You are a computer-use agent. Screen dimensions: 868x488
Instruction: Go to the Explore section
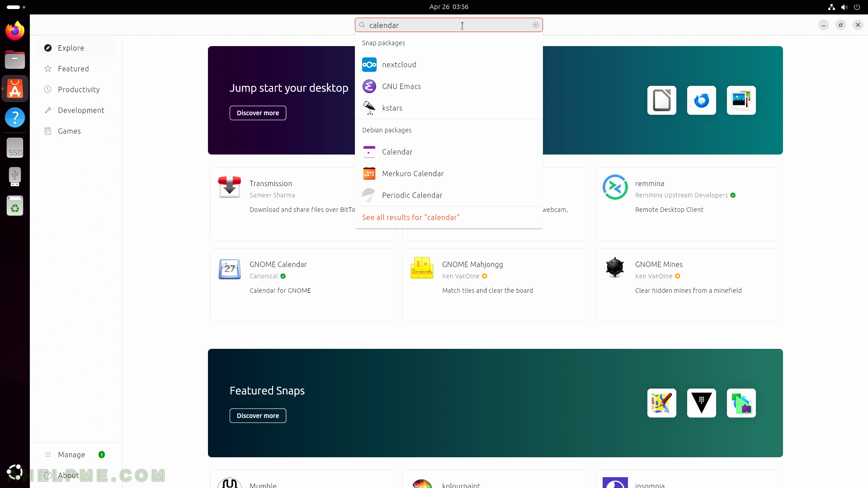[x=76, y=48]
